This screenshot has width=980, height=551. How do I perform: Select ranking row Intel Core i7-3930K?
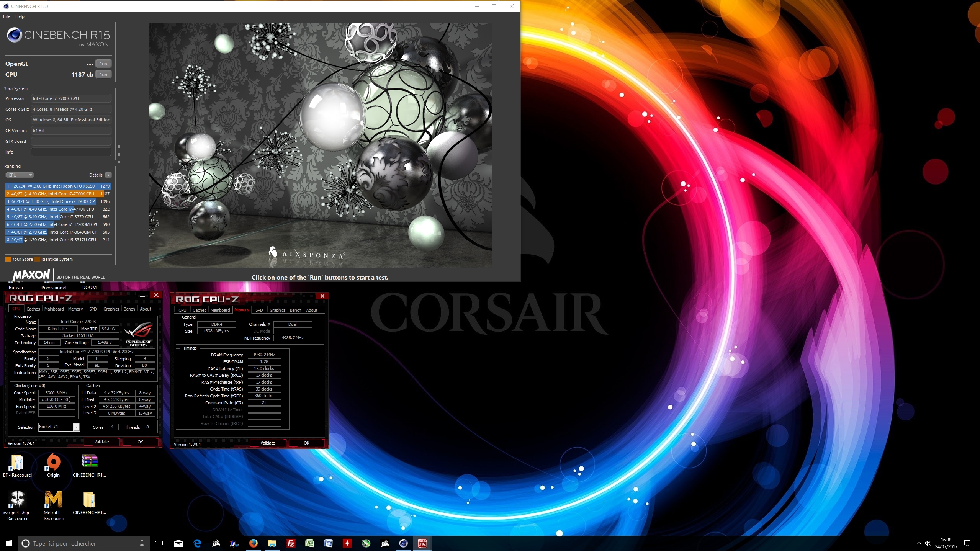(58, 201)
